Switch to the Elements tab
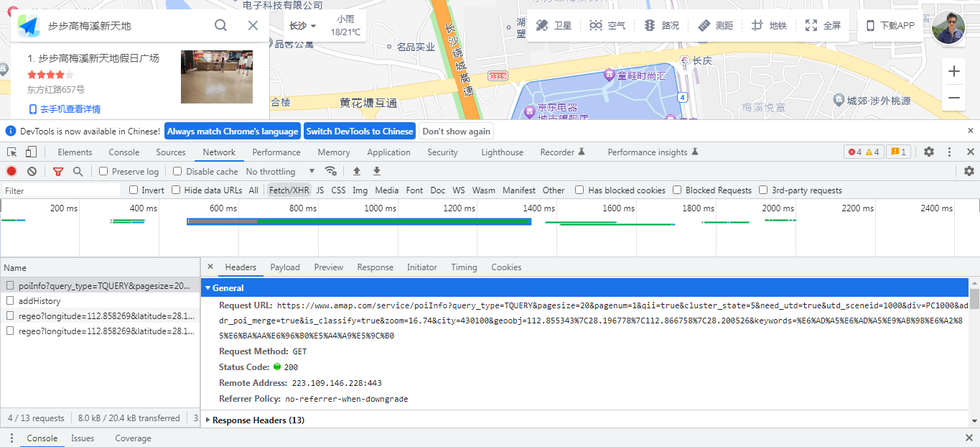This screenshot has width=980, height=447. pos(75,152)
